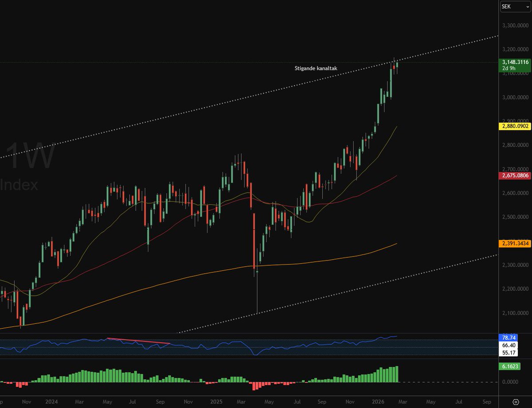
Task: Click the 3,000.0000 price axis label
Action: 515,97
